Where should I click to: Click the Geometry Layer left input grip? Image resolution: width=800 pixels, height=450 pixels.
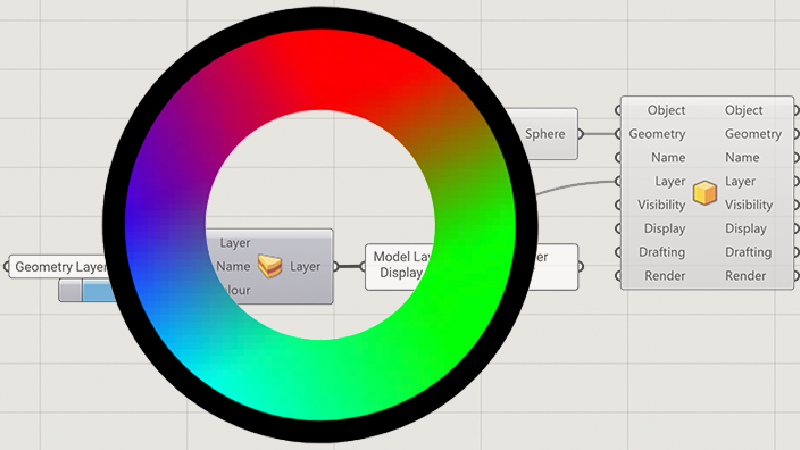pyautogui.click(x=6, y=268)
